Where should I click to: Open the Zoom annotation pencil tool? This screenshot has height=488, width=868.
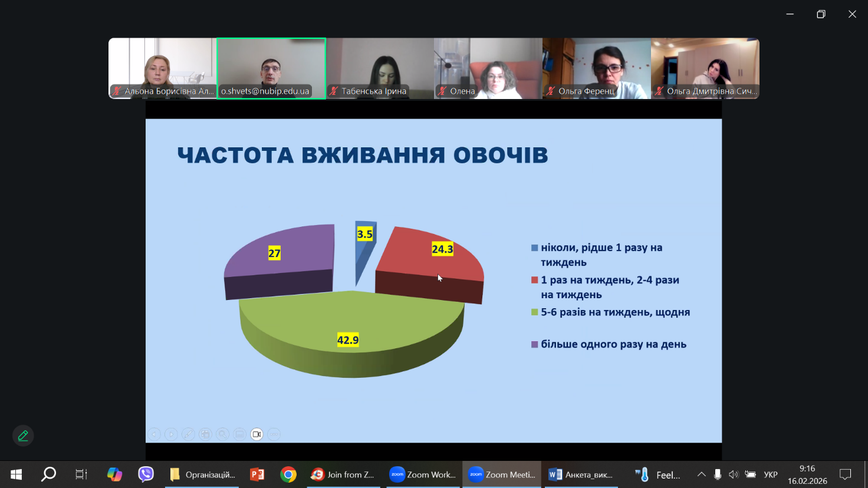pos(23,436)
